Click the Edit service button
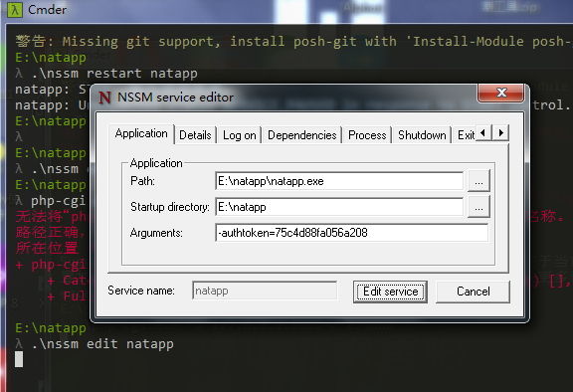Image resolution: width=573 pixels, height=392 pixels. point(390,292)
